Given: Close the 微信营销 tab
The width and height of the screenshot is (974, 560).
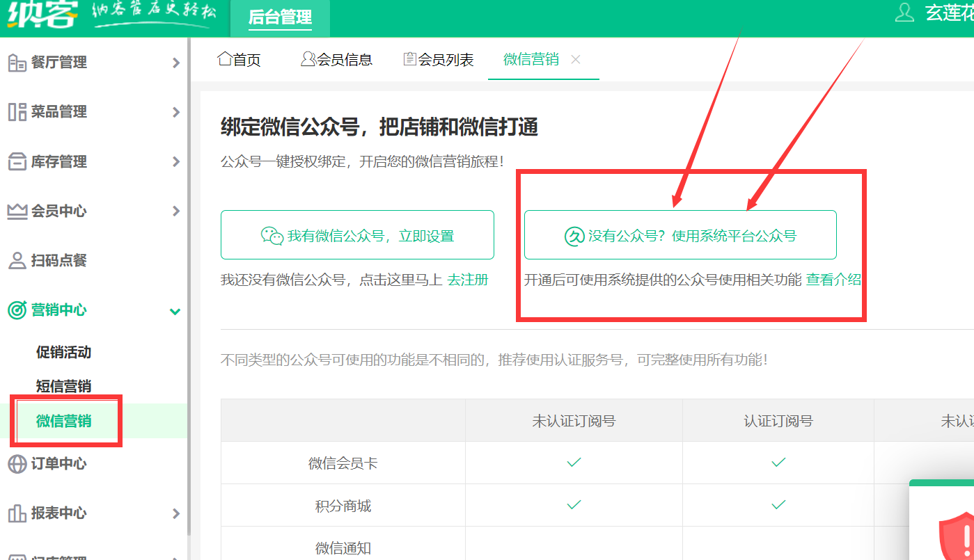Looking at the screenshot, I should tap(576, 59).
